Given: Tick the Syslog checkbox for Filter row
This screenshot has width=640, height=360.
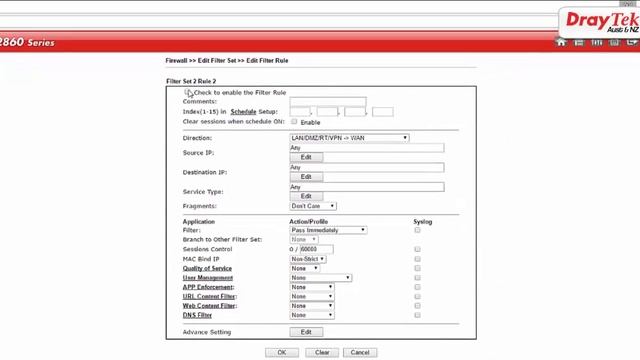Looking at the screenshot, I should coord(417,230).
